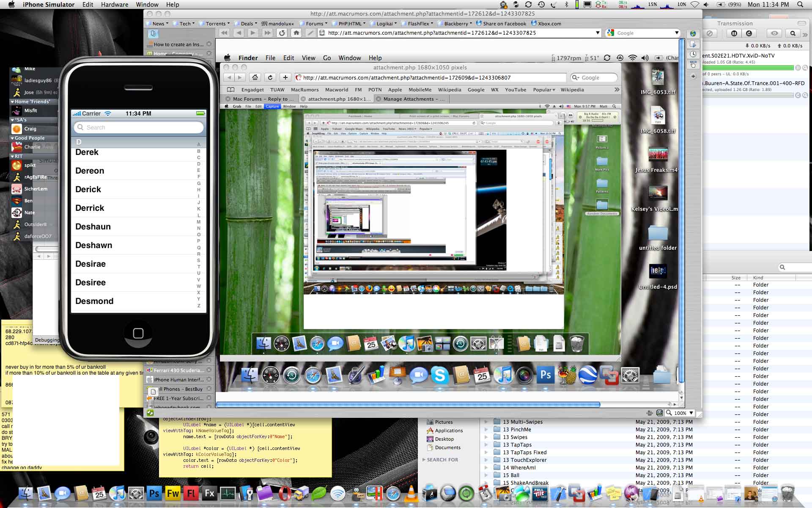Screen dimensions: 812x508
Task: Click the rewind double-arrow in the outer browser toolbar
Action: click(224, 33)
